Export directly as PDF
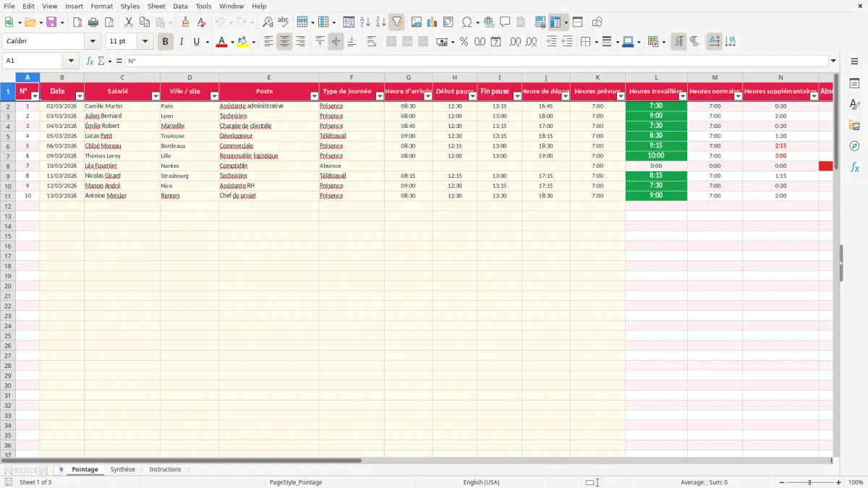This screenshot has height=488, width=868. [77, 22]
